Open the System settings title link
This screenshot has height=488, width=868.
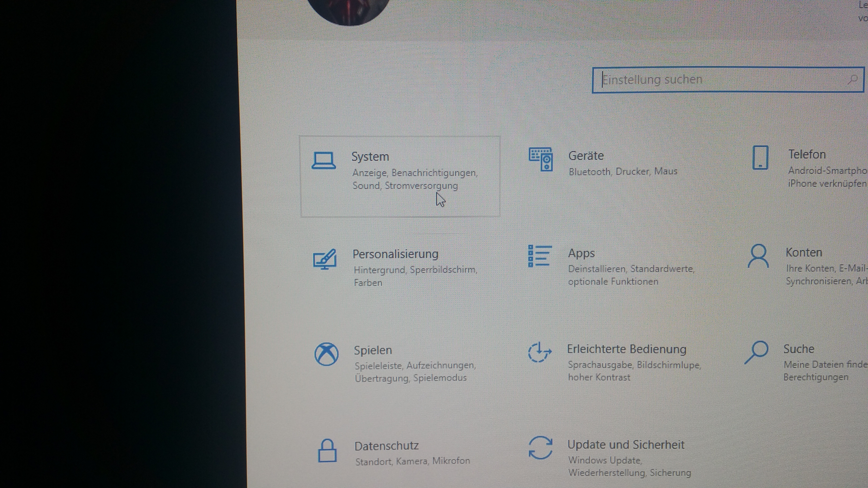370,157
